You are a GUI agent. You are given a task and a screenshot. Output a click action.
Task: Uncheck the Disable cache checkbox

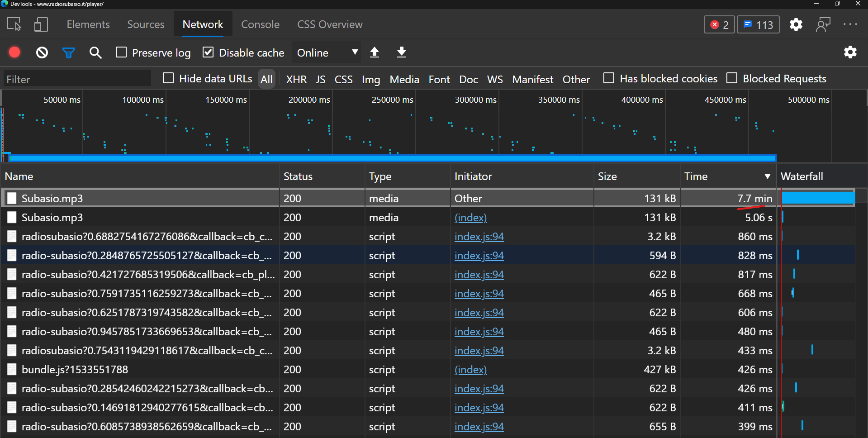coord(208,52)
